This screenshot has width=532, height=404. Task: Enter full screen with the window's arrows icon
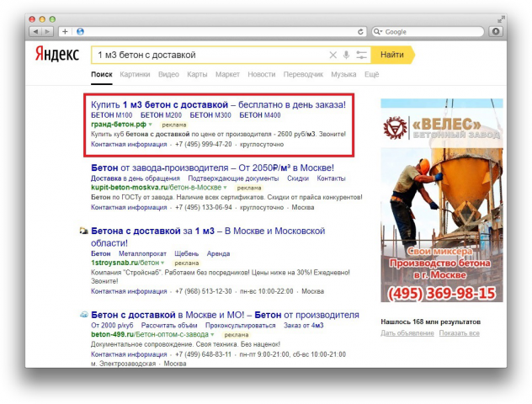coord(501,19)
